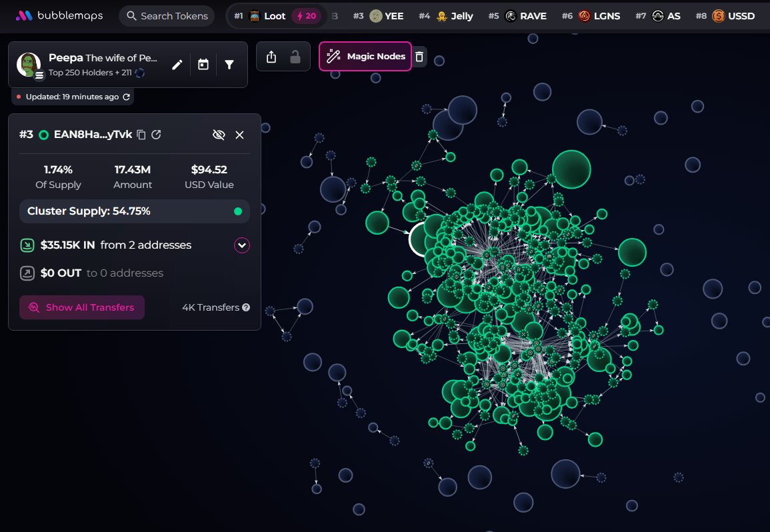Toggle the lock icon next to share
The height and width of the screenshot is (532, 770).
coord(295,57)
